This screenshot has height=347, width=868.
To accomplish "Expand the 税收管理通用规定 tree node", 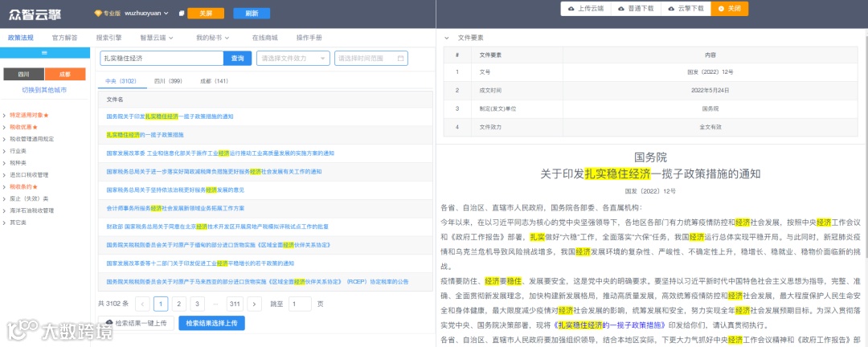I will click(5, 139).
